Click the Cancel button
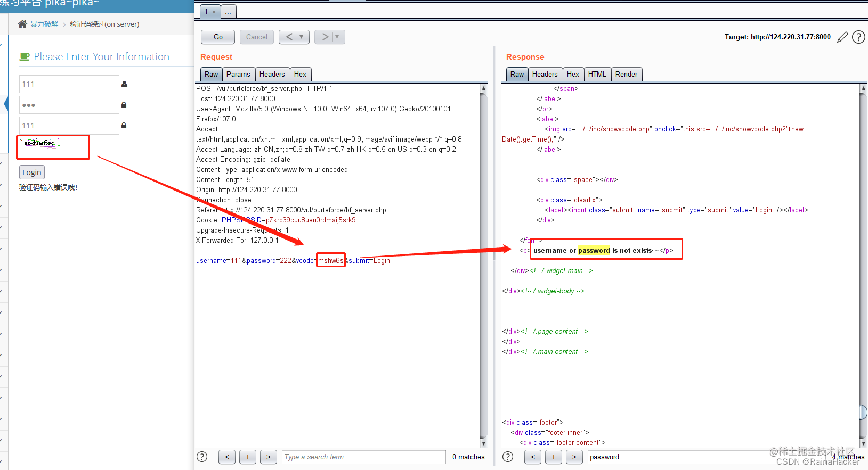The height and width of the screenshot is (470, 868). tap(256, 37)
